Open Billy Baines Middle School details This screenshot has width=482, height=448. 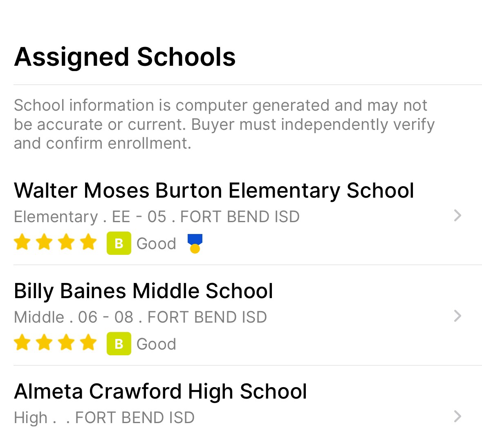tap(143, 291)
